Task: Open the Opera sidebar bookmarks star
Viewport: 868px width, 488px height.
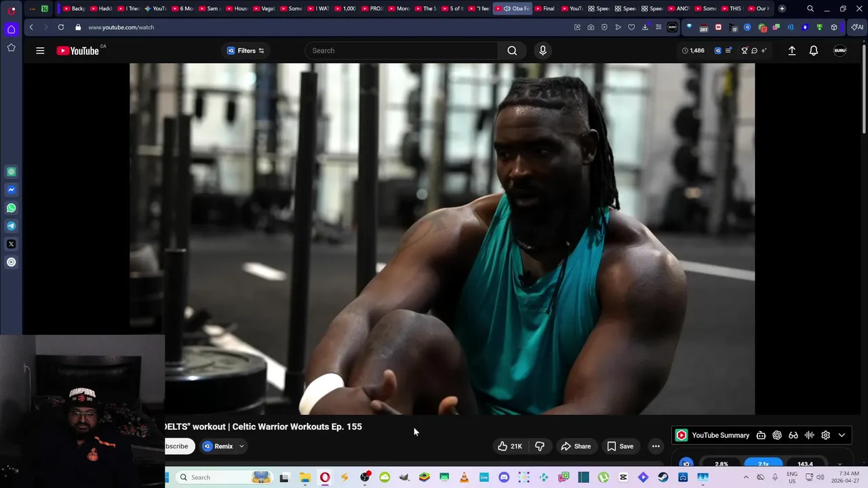Action: [11, 47]
